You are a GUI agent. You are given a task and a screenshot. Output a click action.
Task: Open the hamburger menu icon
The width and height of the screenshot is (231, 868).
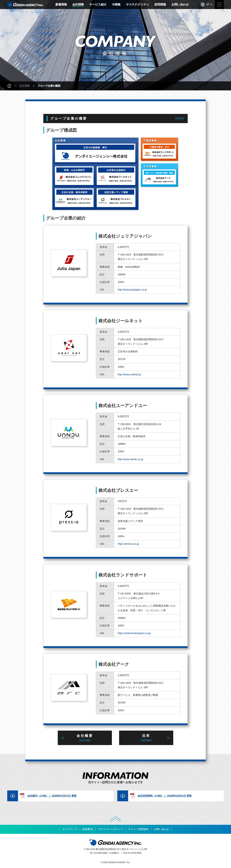pos(219,5)
